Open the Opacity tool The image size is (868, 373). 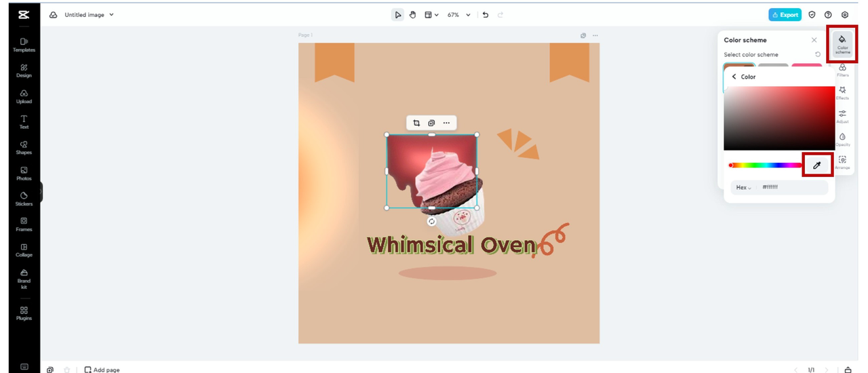pos(842,140)
